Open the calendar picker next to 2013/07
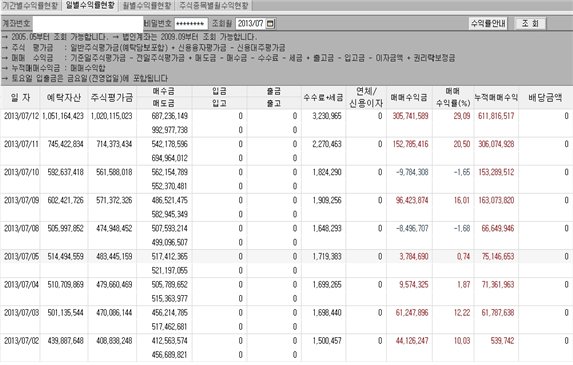The image size is (573, 365). 270,24
